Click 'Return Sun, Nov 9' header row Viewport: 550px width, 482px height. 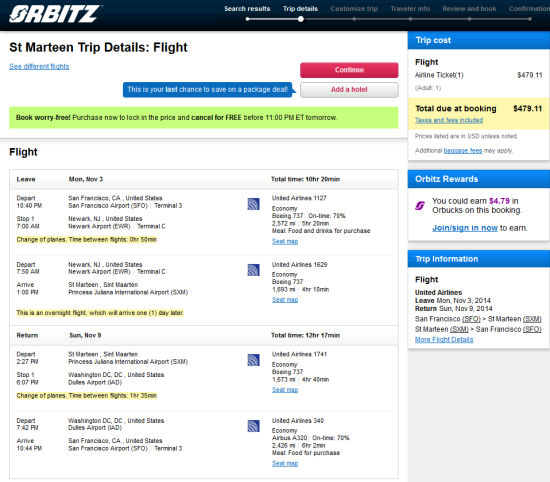point(204,335)
